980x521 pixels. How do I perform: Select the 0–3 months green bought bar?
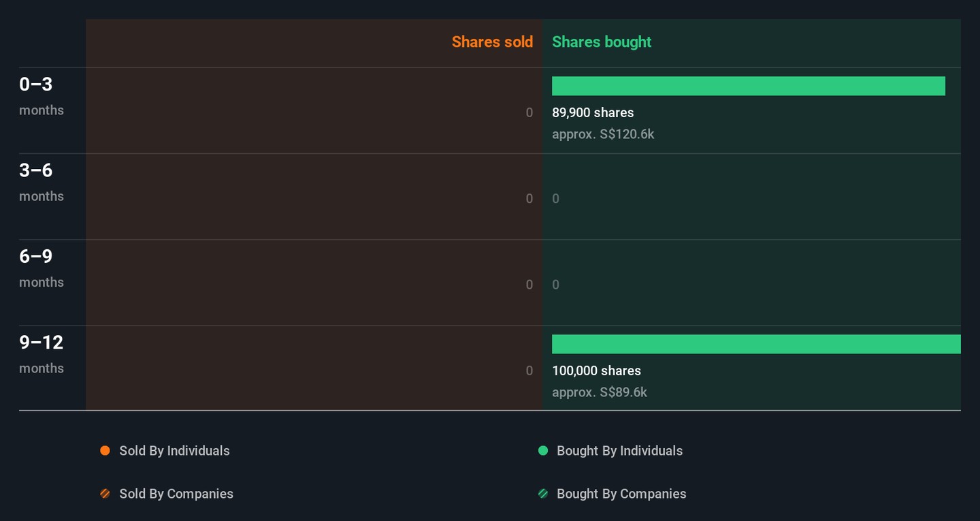[748, 86]
